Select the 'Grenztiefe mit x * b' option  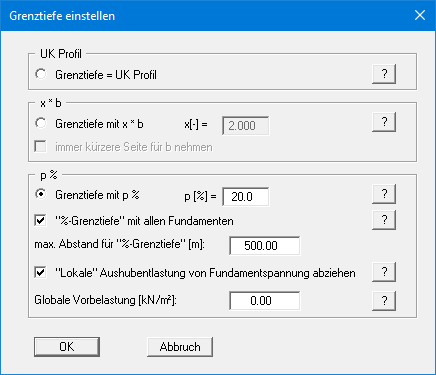click(41, 123)
